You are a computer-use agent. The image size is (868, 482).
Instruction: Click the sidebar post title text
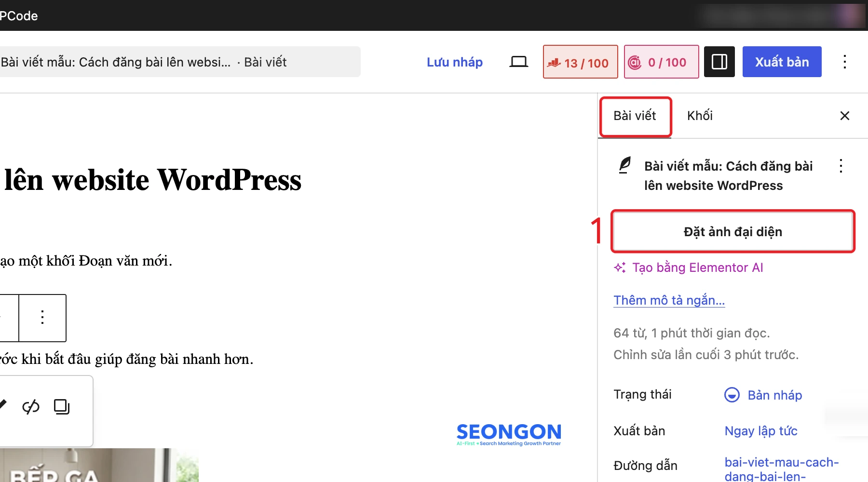pyautogui.click(x=728, y=176)
